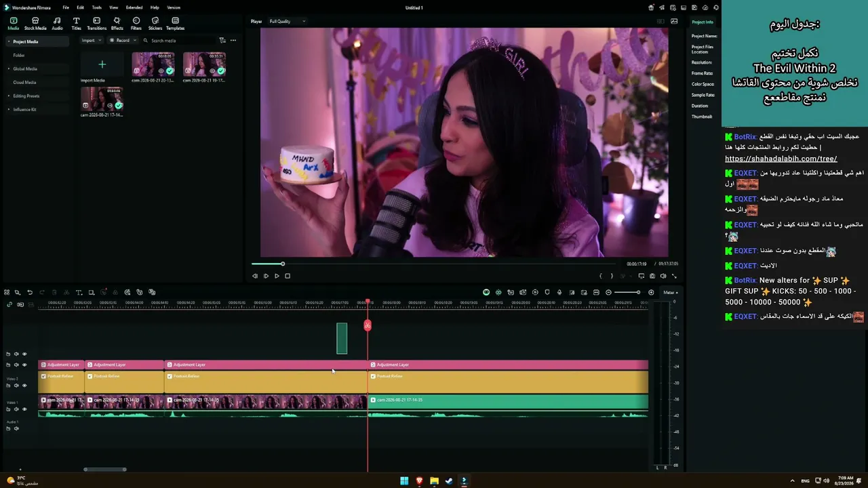Viewport: 868px width, 488px height.
Task: Select Cloud Media in the sidebar
Action: click(24, 82)
